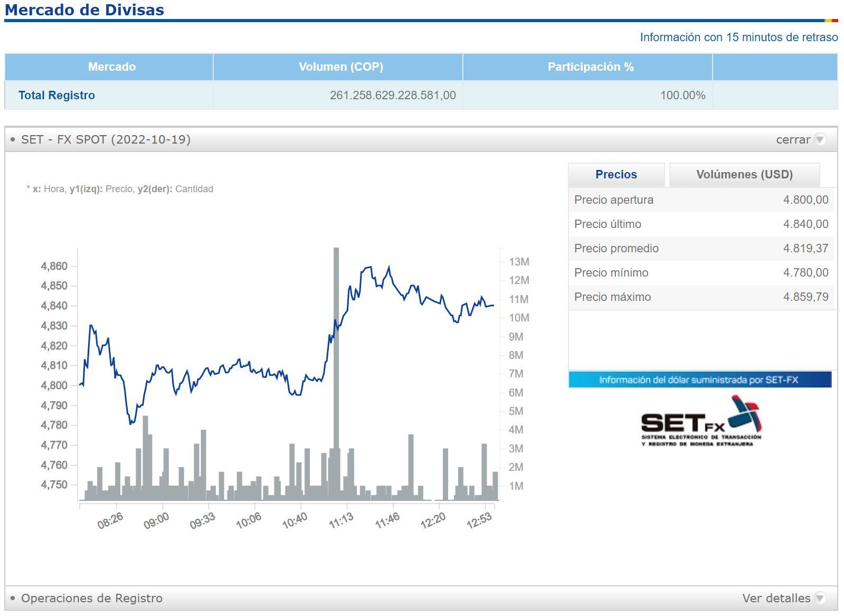
Task: Click the SET-FX dollar information banner
Action: pyautogui.click(x=699, y=380)
